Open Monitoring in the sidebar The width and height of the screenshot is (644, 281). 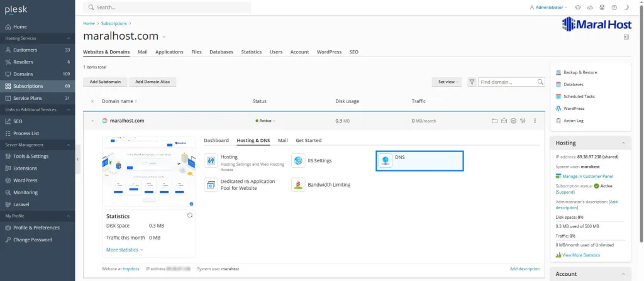pyautogui.click(x=37, y=192)
